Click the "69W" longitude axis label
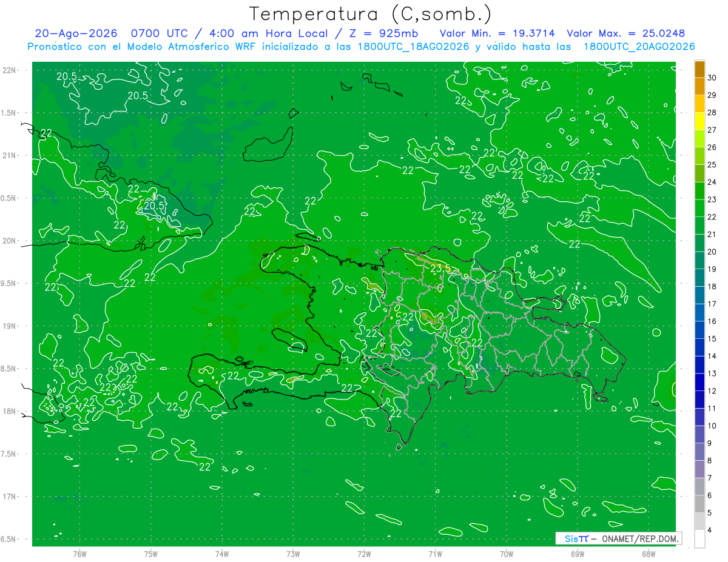The height and width of the screenshot is (562, 728). [577, 554]
